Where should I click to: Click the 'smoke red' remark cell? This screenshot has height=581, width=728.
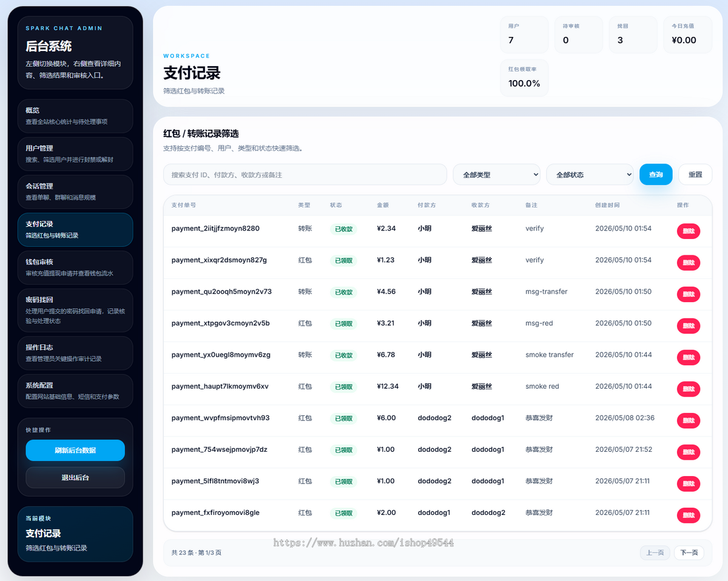click(x=542, y=386)
